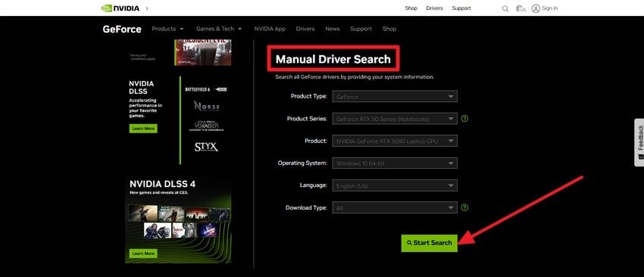Click the Resident Evil promo image
This screenshot has height=277, width=644.
[203, 52]
